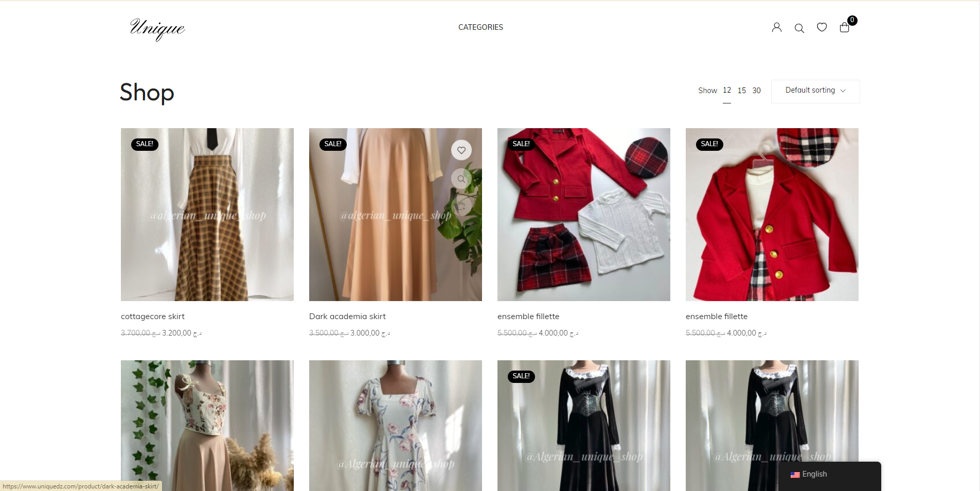Click the sorting dropdown chevron arrow
Screen dimensions: 980x491
point(843,91)
